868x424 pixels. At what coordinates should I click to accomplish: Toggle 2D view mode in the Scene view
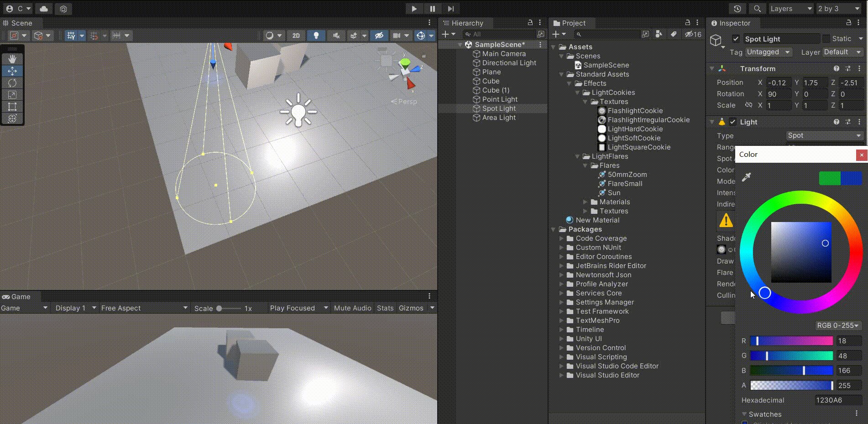296,35
